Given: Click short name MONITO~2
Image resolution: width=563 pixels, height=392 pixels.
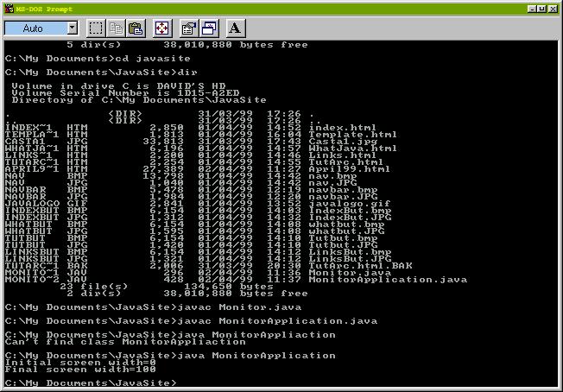Looking at the screenshot, I should point(32,279).
